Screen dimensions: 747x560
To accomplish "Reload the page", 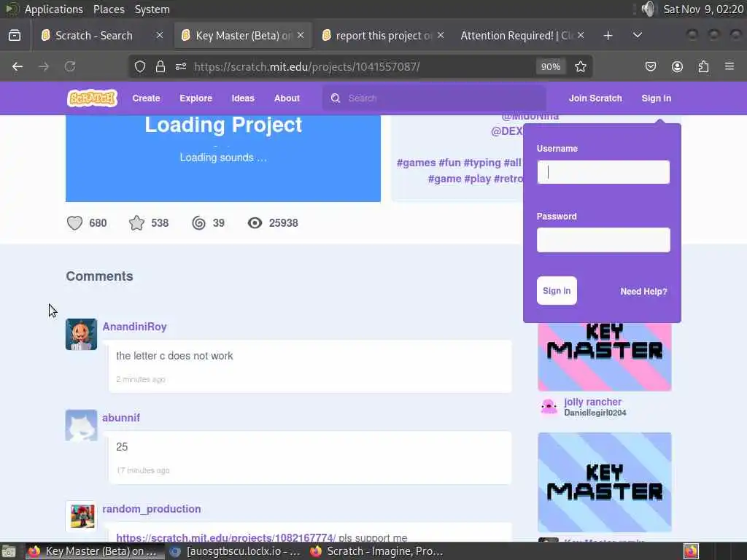I will point(70,66).
